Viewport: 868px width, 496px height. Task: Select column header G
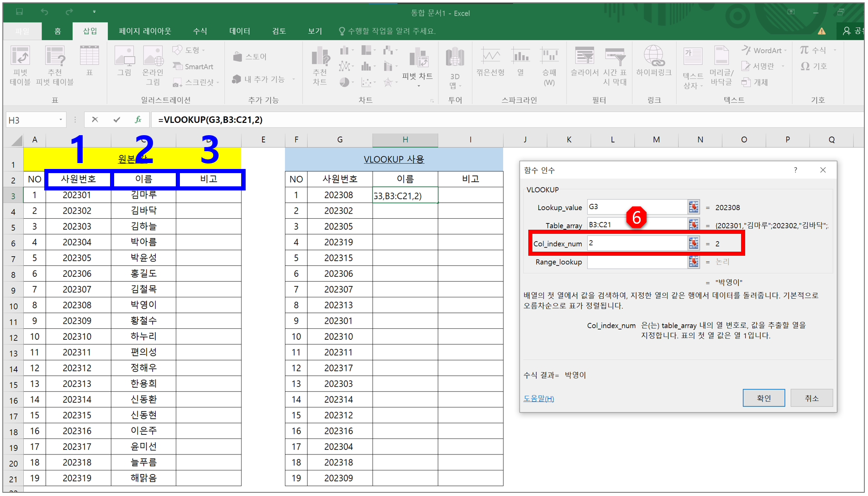pyautogui.click(x=340, y=140)
